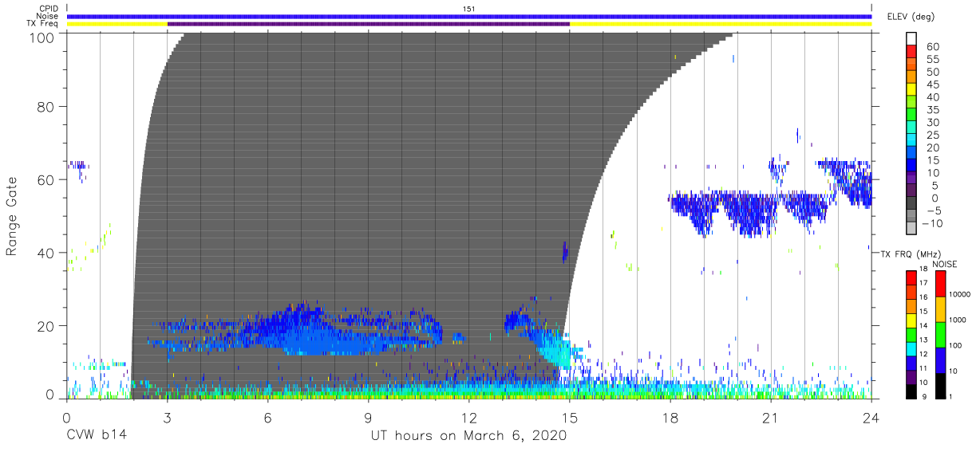Click the 'NOISE' legend title
The image size is (980, 452).
pyautogui.click(x=943, y=264)
